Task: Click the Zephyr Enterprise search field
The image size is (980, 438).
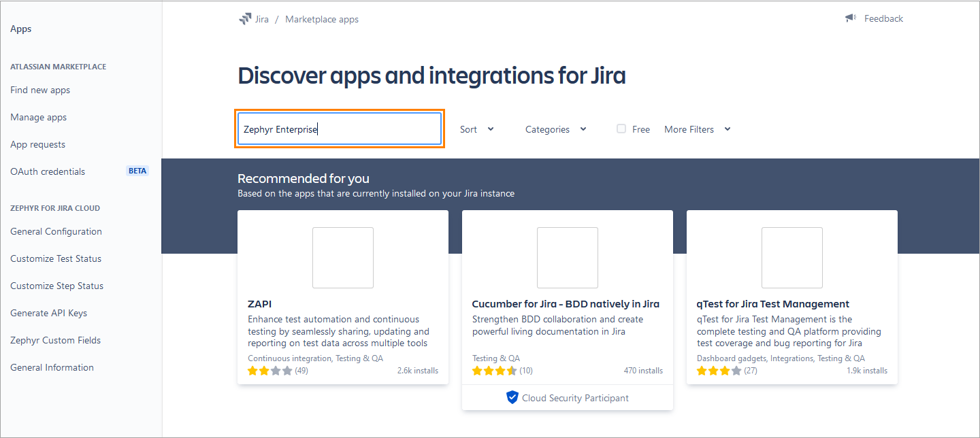Action: pyautogui.click(x=340, y=129)
